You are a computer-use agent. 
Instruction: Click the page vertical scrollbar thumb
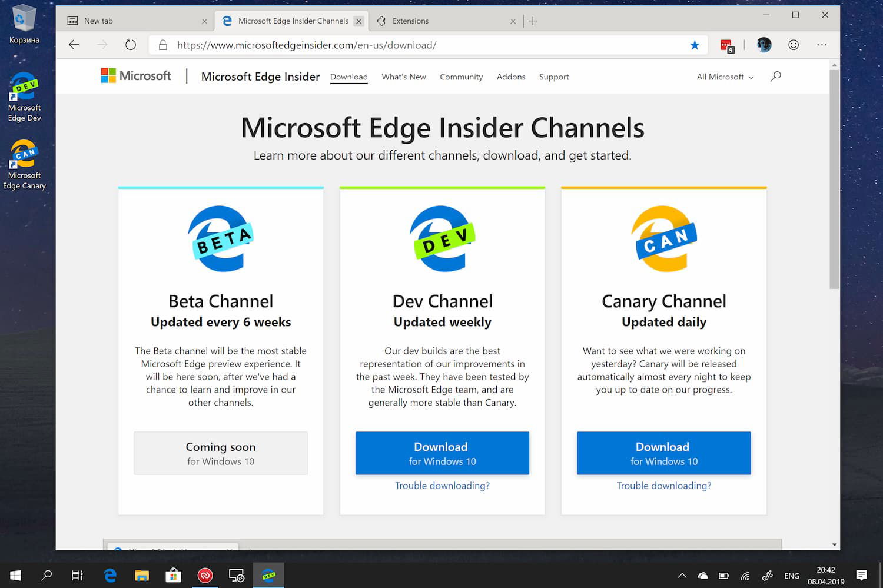(834, 177)
